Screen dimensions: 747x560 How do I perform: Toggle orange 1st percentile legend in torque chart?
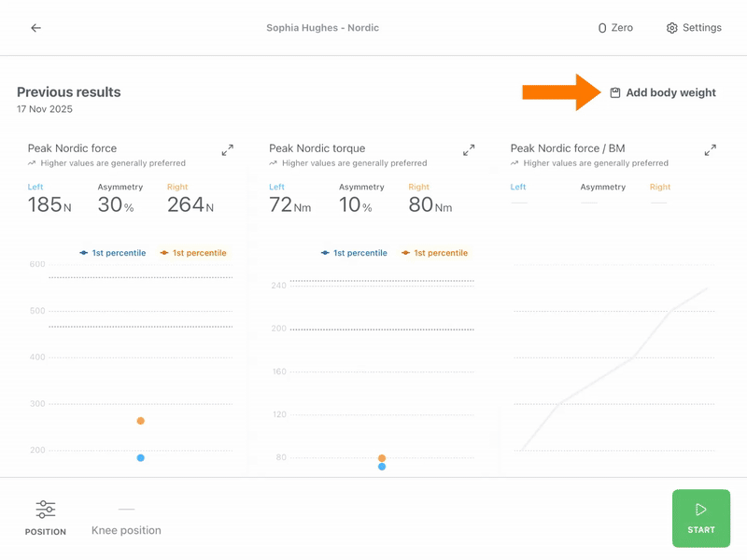(434, 253)
